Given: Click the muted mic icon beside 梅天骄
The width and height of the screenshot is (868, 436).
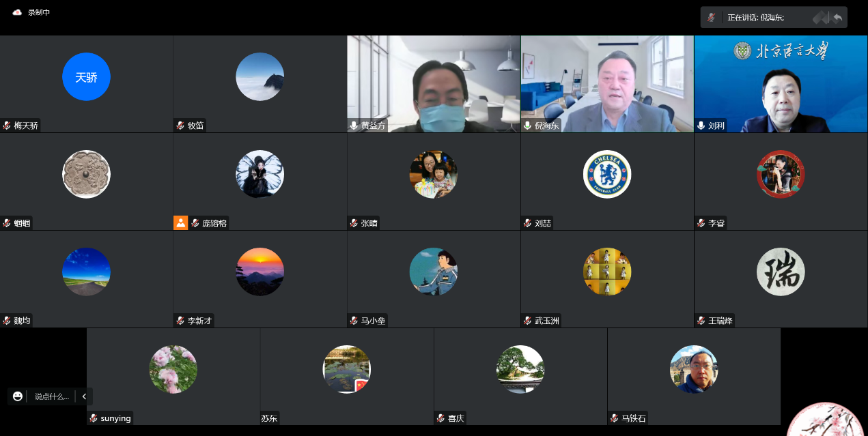Looking at the screenshot, I should (x=7, y=126).
